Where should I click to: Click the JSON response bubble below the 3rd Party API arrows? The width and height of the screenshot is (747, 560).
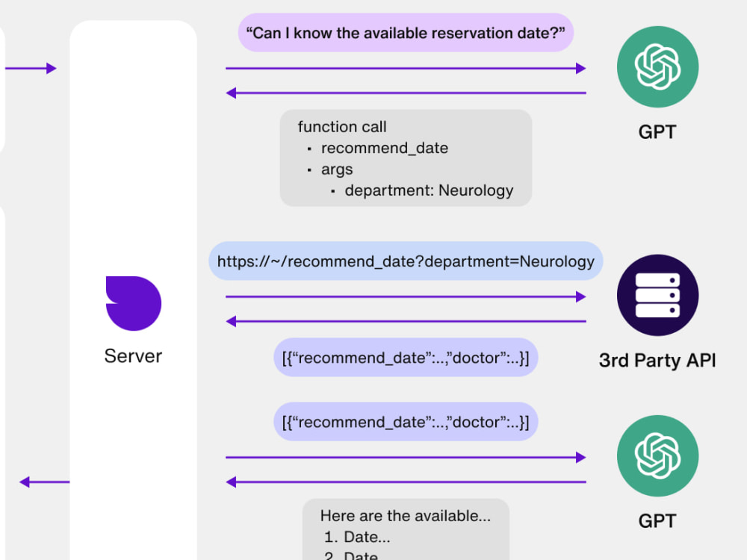point(406,358)
